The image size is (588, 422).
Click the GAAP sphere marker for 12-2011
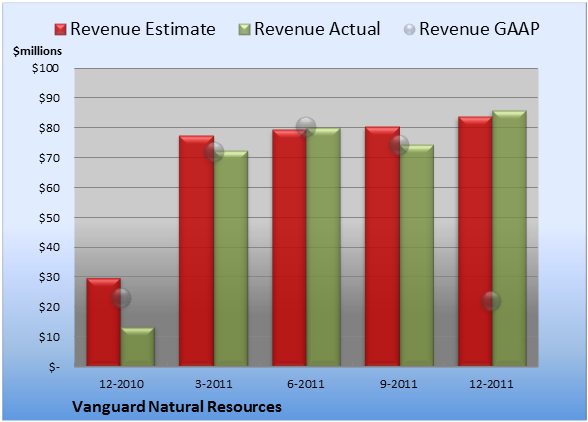point(491,301)
